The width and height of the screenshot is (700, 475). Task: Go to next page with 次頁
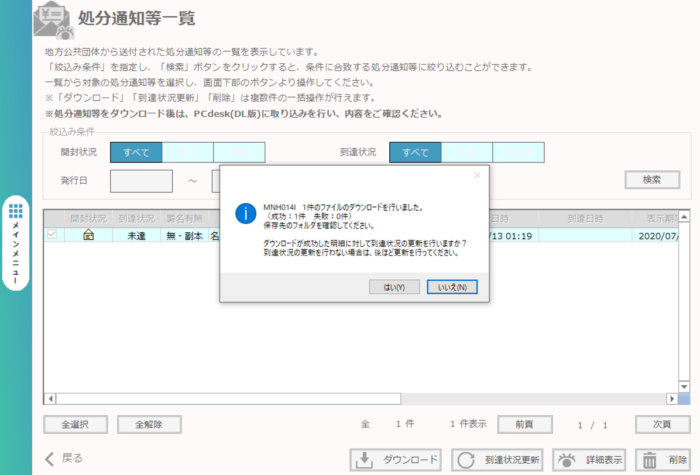pyautogui.click(x=662, y=425)
